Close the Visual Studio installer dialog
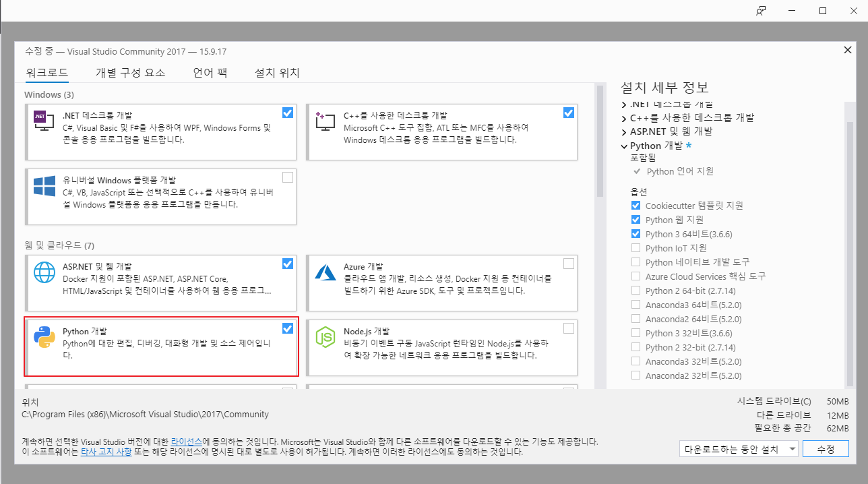 [x=848, y=50]
